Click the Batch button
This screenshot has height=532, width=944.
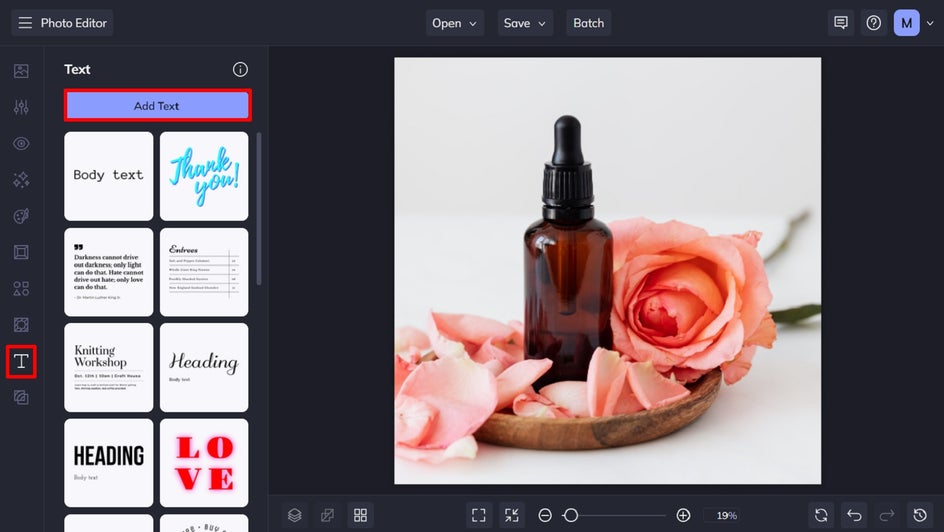click(x=588, y=23)
